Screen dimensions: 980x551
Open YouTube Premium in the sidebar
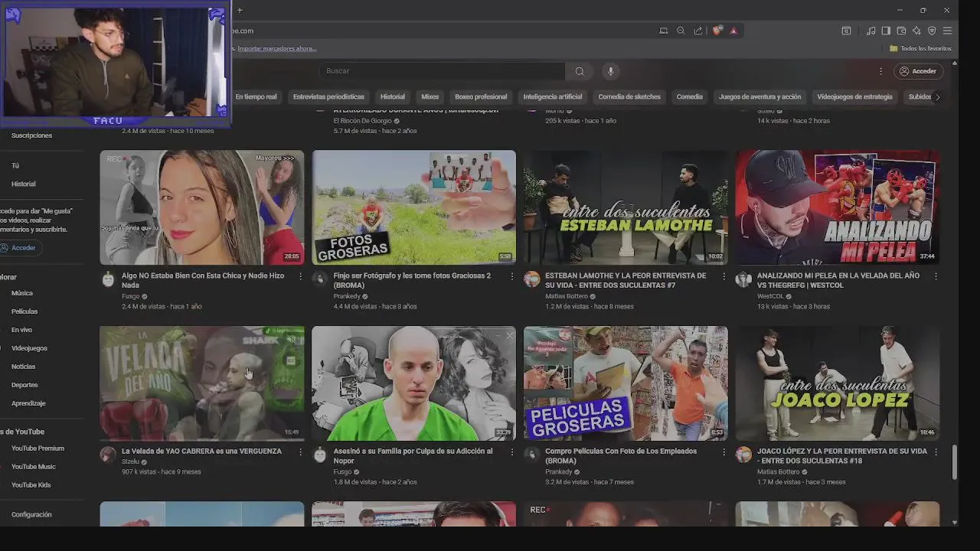point(38,448)
